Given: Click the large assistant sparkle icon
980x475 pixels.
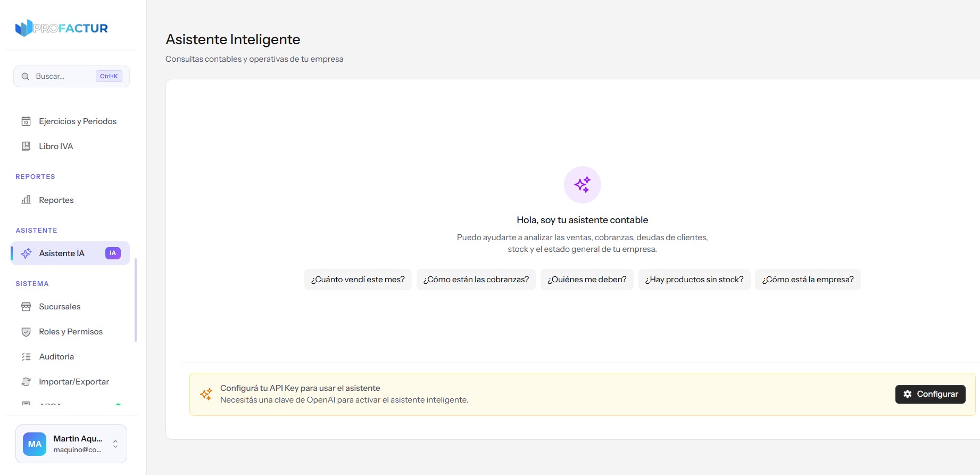Looking at the screenshot, I should click(x=583, y=185).
